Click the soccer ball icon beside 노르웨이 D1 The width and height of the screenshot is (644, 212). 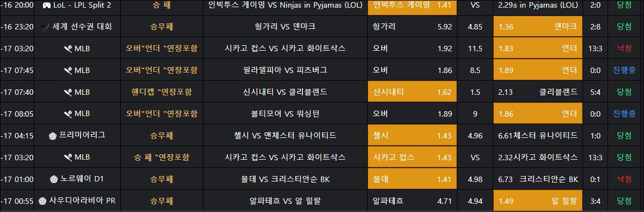click(x=53, y=179)
